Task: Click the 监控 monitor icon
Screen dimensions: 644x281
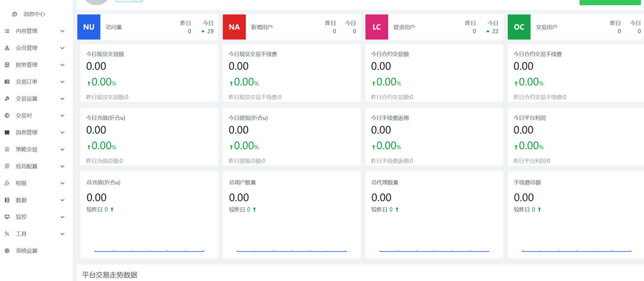Action: pos(7,217)
